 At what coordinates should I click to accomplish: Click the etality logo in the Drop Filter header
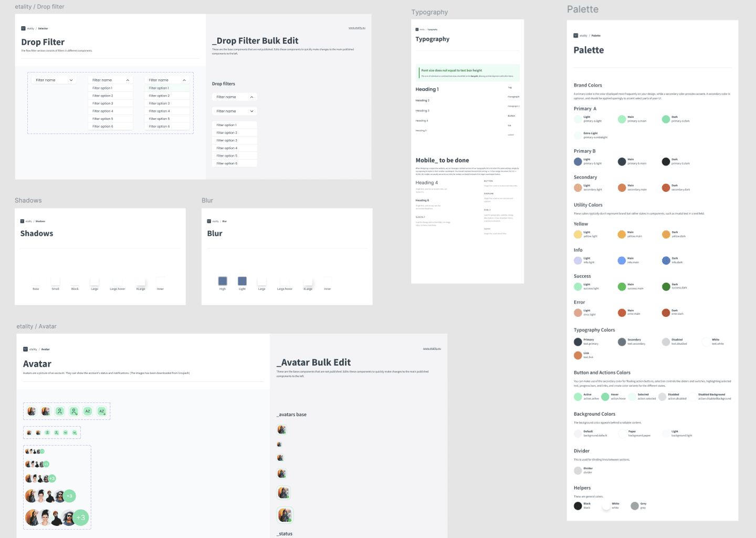(x=23, y=28)
